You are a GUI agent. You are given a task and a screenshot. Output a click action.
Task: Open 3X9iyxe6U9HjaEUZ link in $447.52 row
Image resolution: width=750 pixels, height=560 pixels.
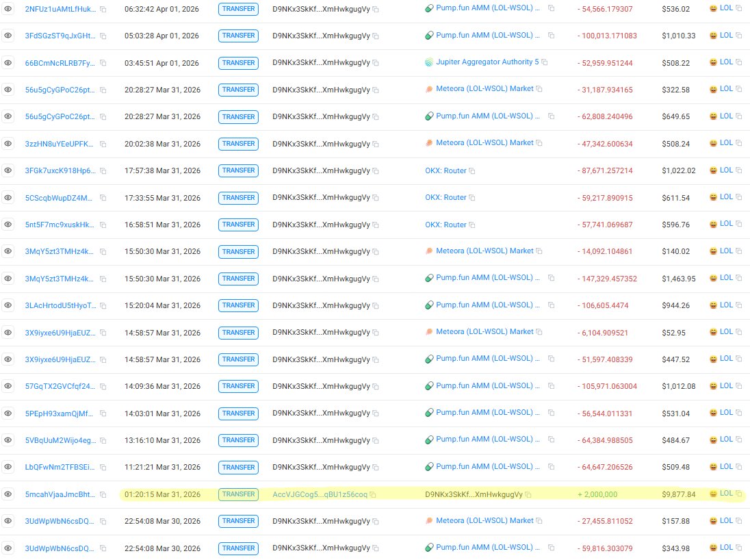pyautogui.click(x=60, y=359)
